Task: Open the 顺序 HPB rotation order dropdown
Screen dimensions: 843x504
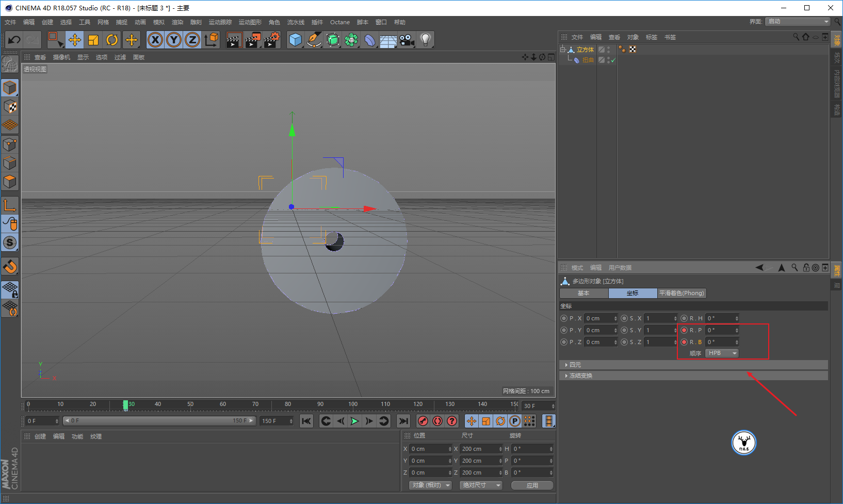Action: 722,353
